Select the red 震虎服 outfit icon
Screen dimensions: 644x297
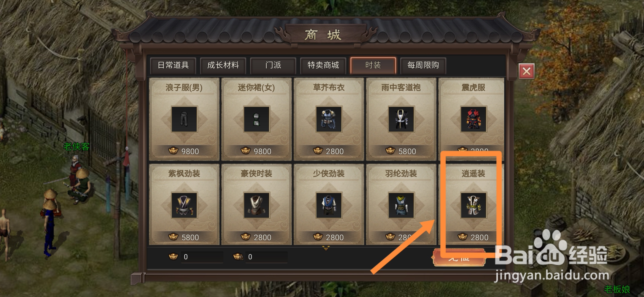(x=473, y=119)
